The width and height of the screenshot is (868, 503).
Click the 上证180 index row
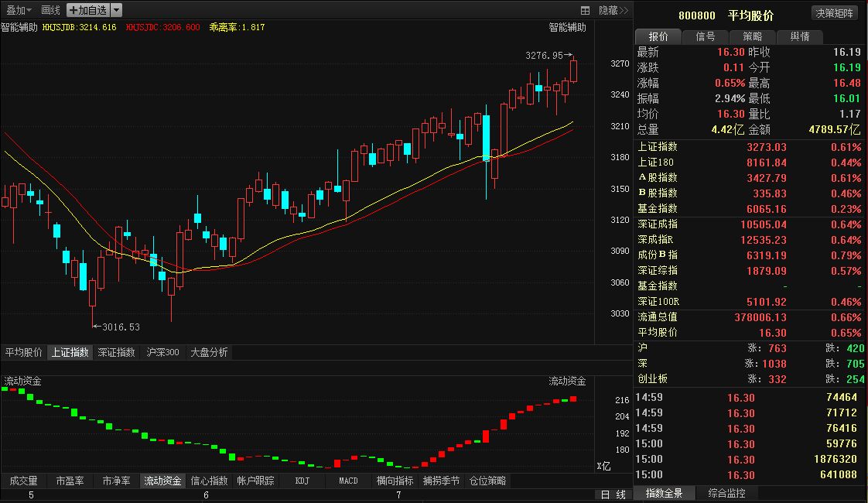coord(750,163)
